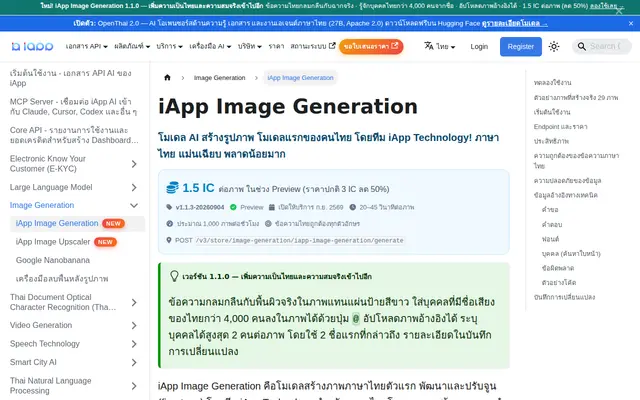The image size is (640, 400).
Task: Jump to ฟอนต์ in table of contents
Action: (x=550, y=239)
